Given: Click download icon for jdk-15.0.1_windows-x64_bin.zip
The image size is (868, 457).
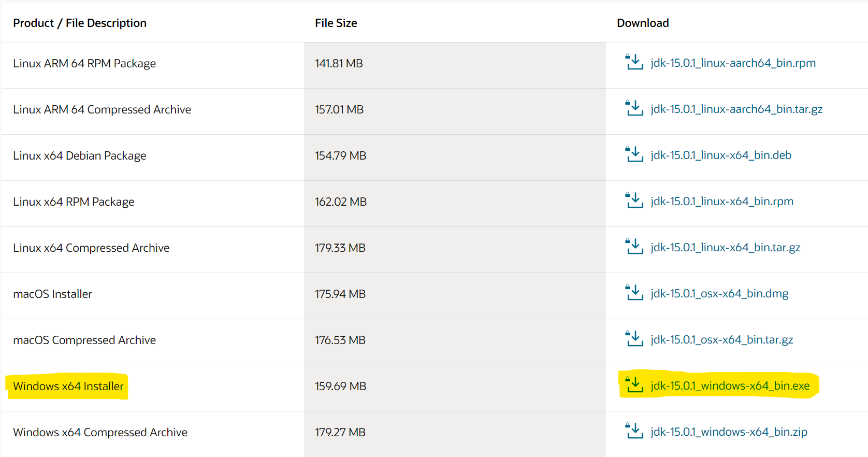Looking at the screenshot, I should (x=634, y=431).
